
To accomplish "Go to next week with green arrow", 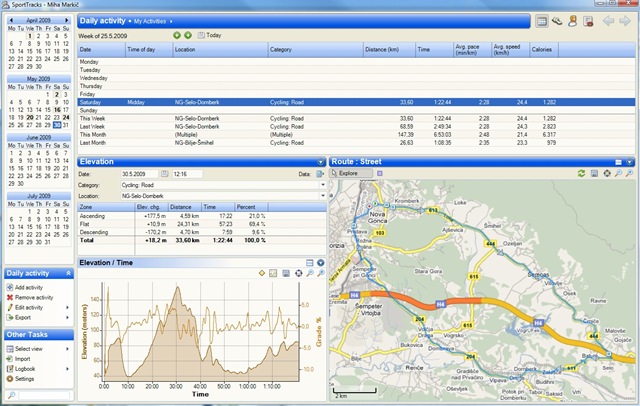I will coord(188,35).
